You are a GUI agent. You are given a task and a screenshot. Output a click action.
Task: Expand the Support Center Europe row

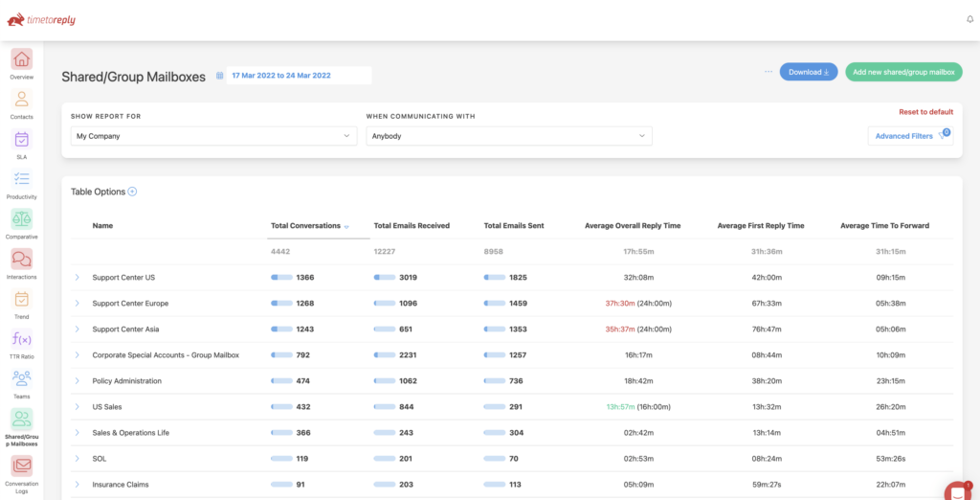click(78, 303)
